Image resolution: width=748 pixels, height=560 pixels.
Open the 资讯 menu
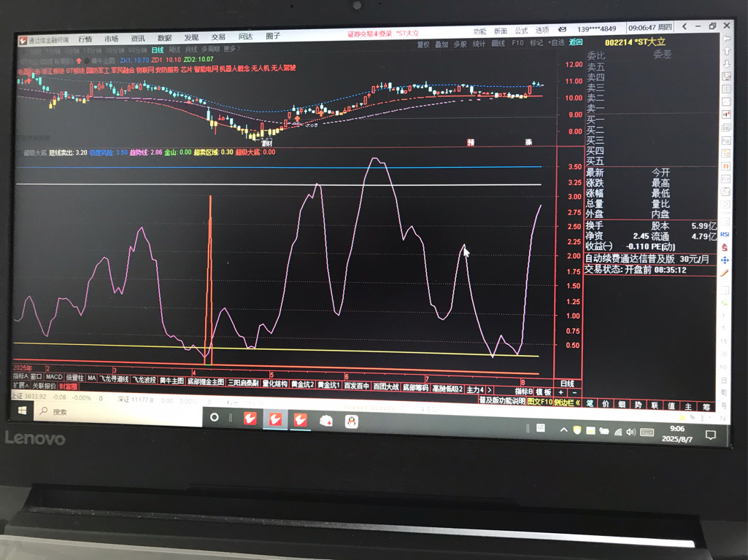click(138, 38)
